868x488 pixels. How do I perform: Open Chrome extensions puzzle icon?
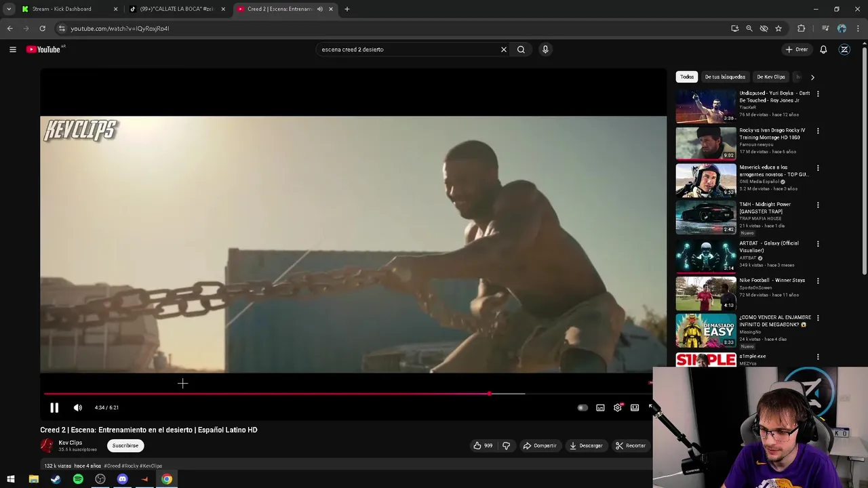tap(802, 28)
